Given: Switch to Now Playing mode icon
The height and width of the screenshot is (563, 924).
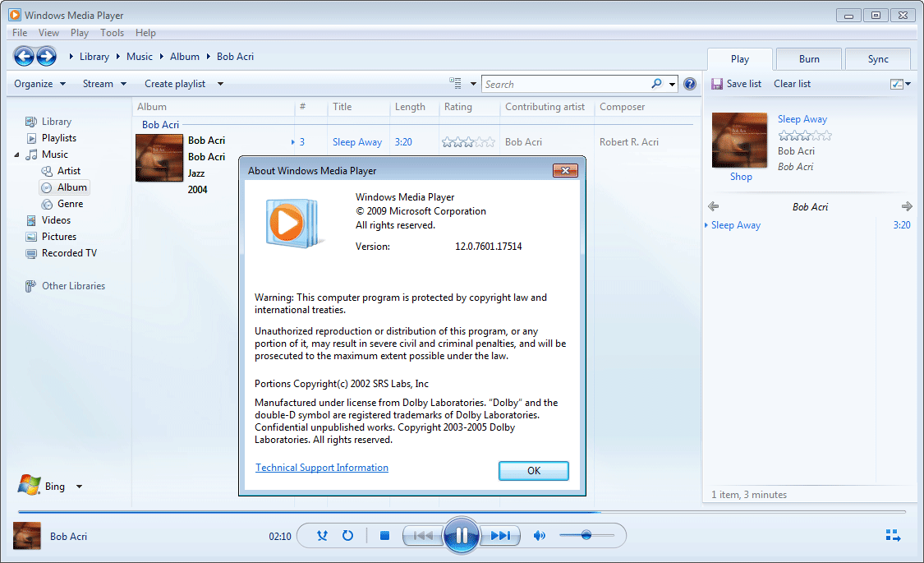Looking at the screenshot, I should point(893,535).
